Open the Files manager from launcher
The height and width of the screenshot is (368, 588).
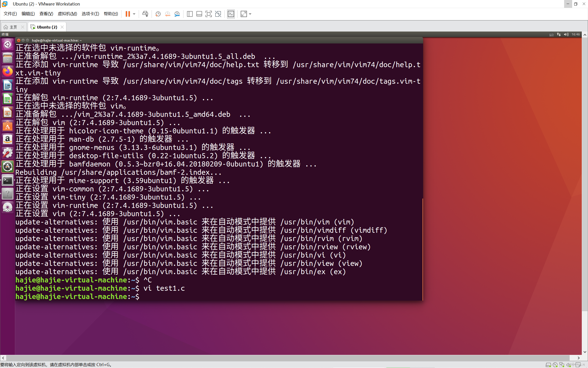pyautogui.click(x=8, y=58)
